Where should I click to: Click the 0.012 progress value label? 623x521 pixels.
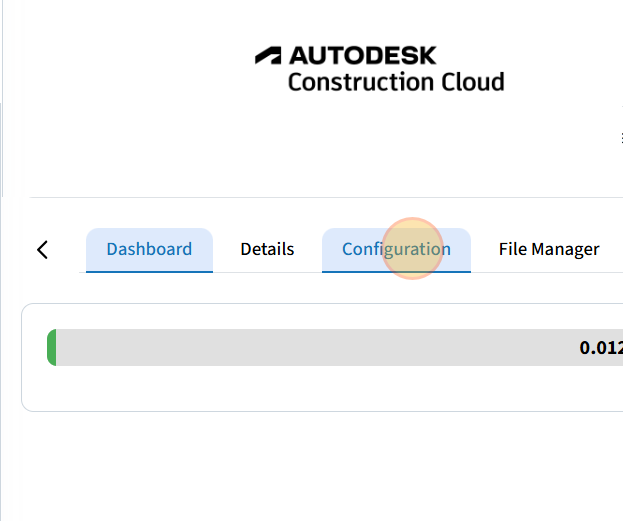600,348
